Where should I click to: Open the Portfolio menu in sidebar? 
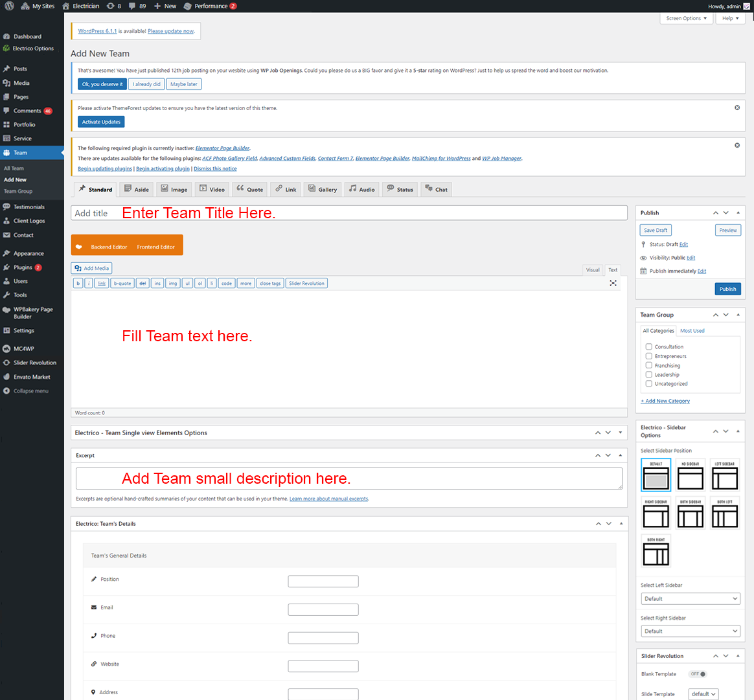pos(25,124)
